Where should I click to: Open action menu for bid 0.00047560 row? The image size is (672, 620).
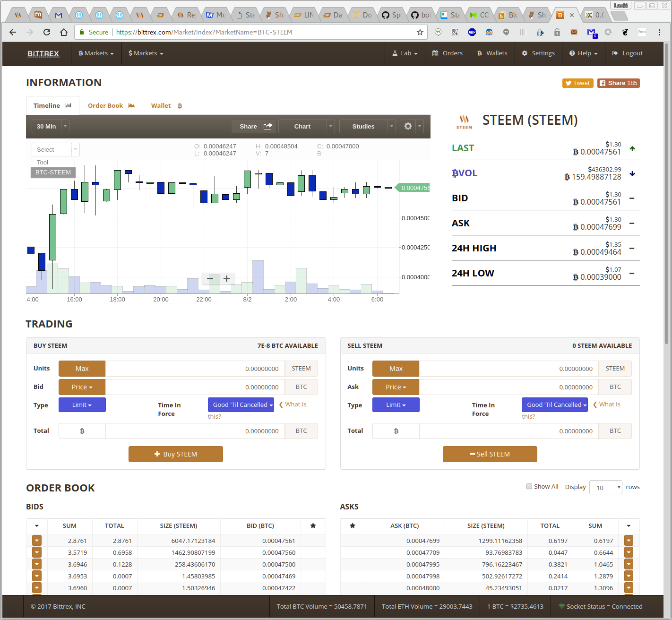click(37, 552)
